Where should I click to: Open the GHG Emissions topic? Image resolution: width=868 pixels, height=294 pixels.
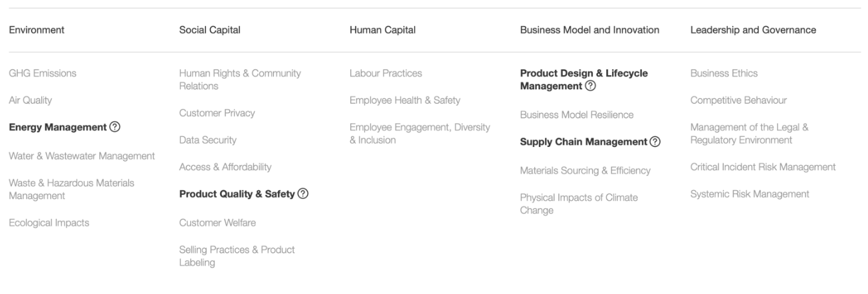pyautogui.click(x=42, y=73)
